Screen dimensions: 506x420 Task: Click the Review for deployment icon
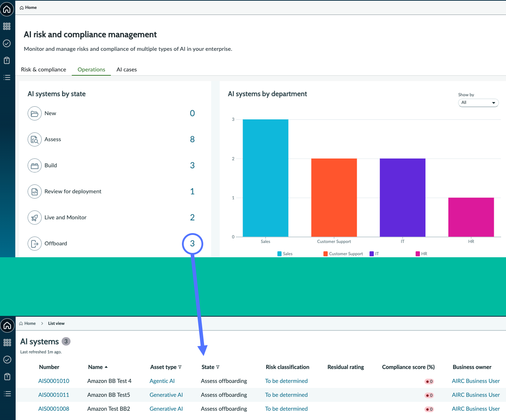tap(34, 192)
